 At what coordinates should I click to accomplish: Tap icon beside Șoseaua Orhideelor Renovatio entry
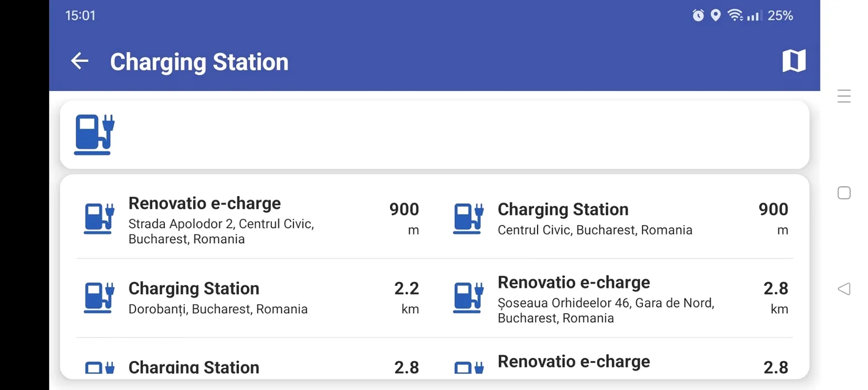point(469,298)
